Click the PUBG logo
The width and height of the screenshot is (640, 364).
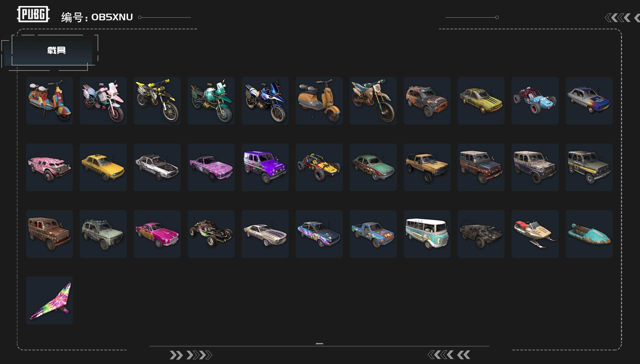(x=33, y=14)
